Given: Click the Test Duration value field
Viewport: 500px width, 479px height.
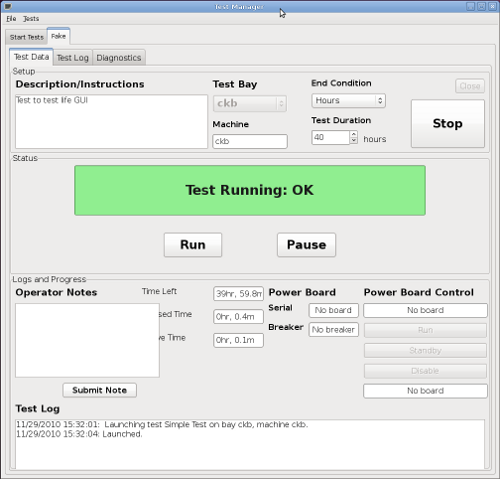Looking at the screenshot, I should click(x=331, y=137).
